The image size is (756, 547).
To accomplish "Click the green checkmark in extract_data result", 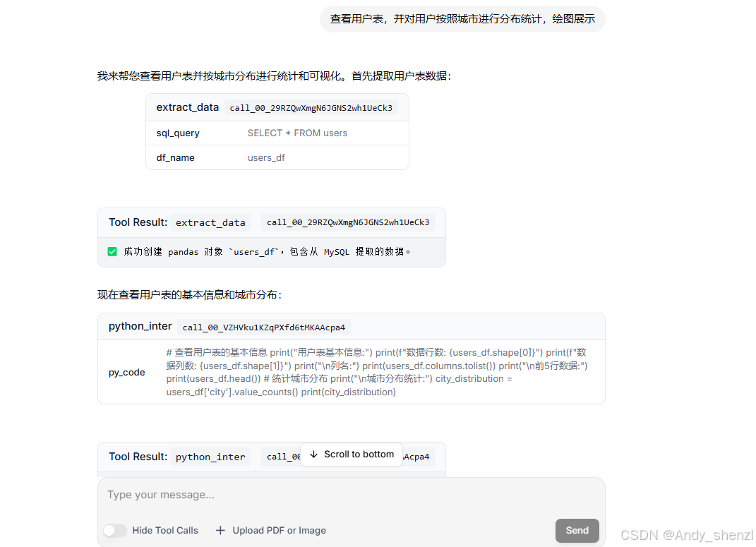I will coord(112,251).
